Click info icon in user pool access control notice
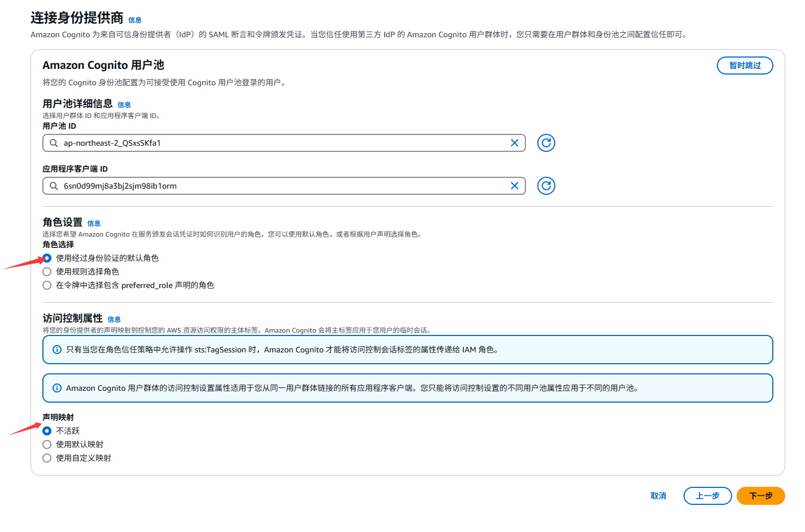Image resolution: width=805 pixels, height=532 pixels. point(57,388)
